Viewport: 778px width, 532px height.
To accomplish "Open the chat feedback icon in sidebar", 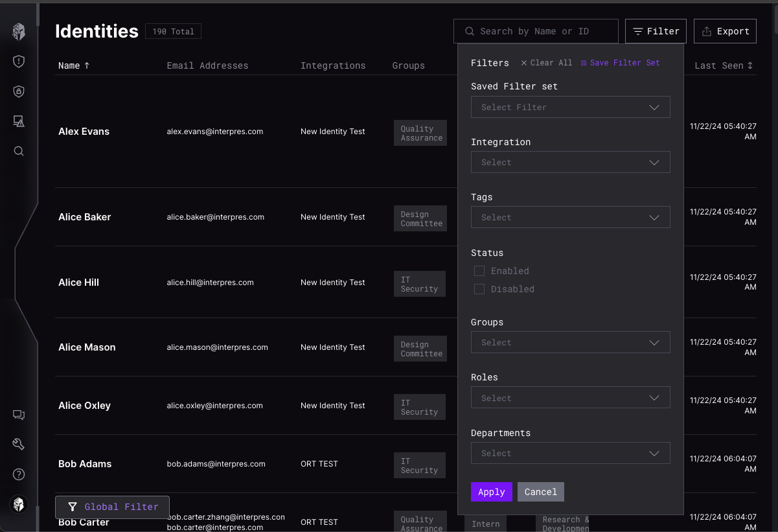I will pyautogui.click(x=19, y=415).
